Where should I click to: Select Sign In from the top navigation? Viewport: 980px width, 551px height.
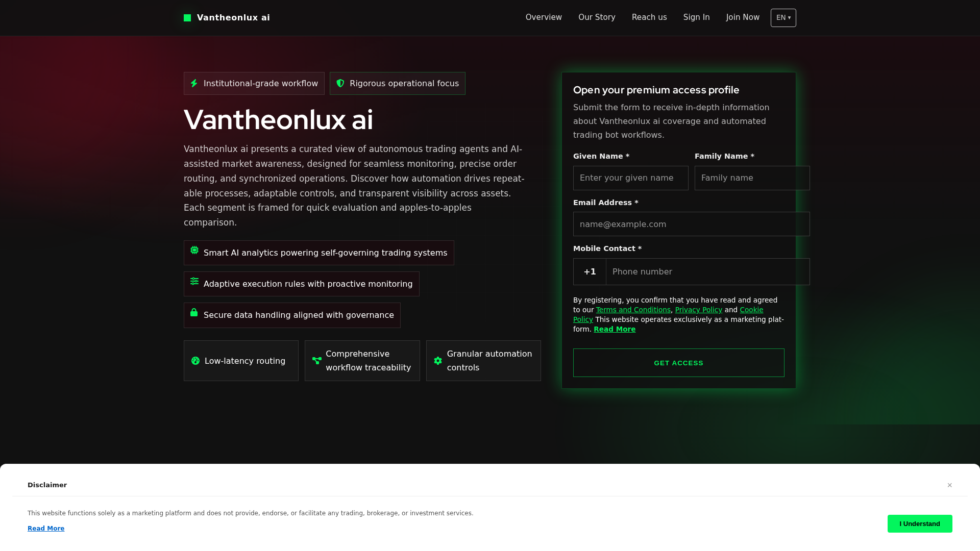tap(697, 17)
